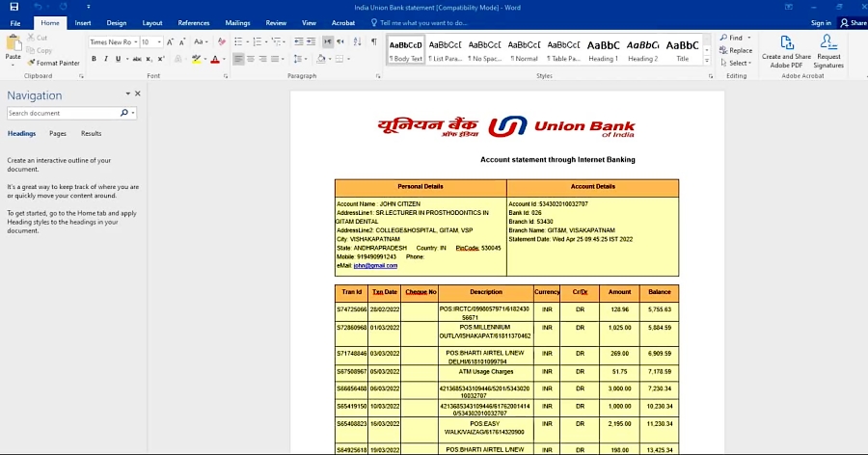
Task: Save the document using the floppy icon
Action: tap(14, 7)
